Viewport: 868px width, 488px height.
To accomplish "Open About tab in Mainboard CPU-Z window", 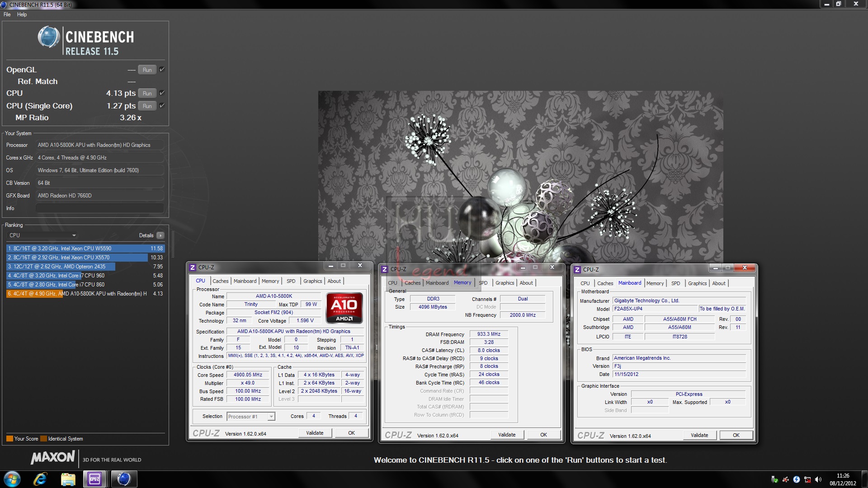I will (719, 283).
